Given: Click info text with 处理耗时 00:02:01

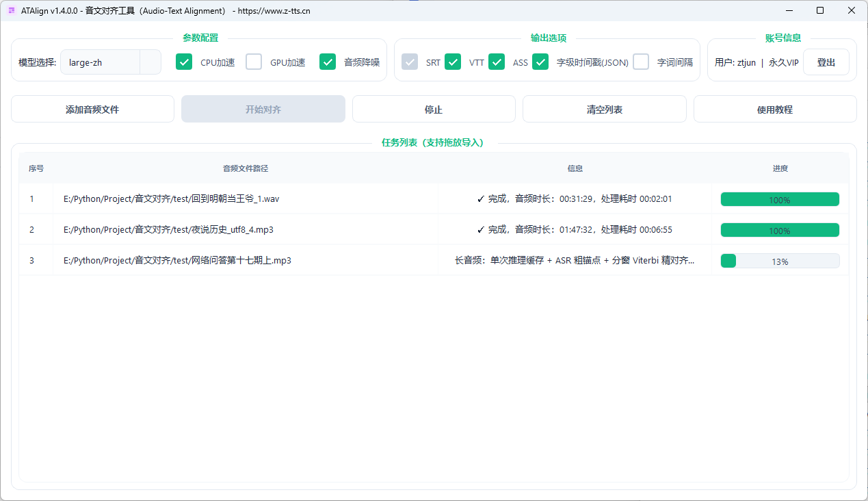Looking at the screenshot, I should [x=575, y=198].
